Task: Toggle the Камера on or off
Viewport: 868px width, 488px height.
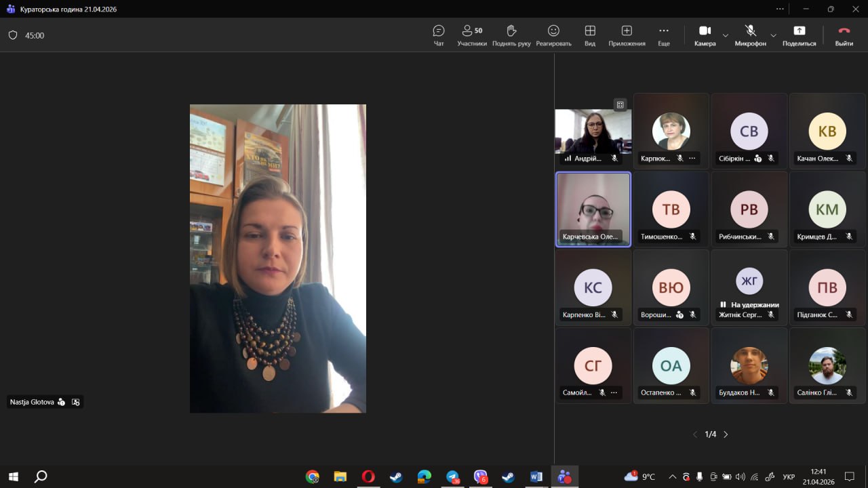Action: click(x=705, y=35)
